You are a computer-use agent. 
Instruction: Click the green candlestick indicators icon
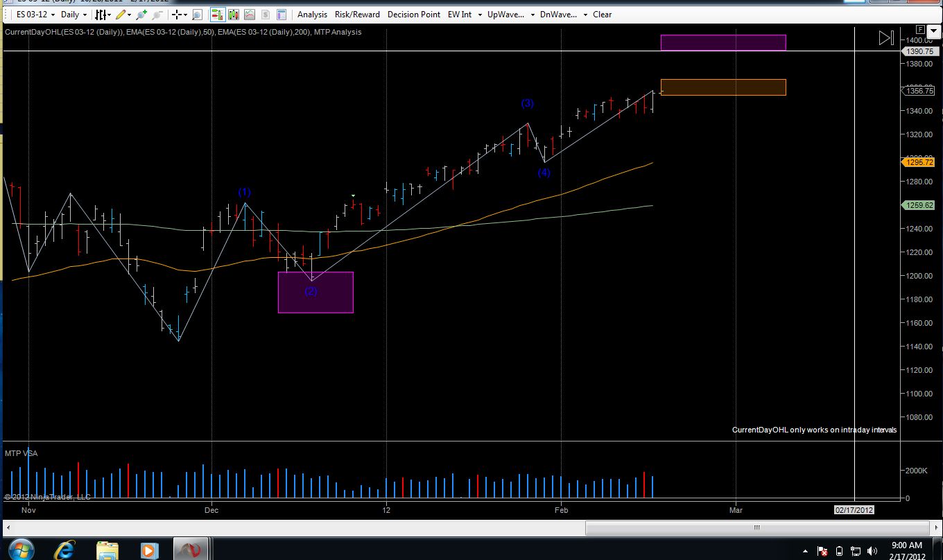(234, 14)
